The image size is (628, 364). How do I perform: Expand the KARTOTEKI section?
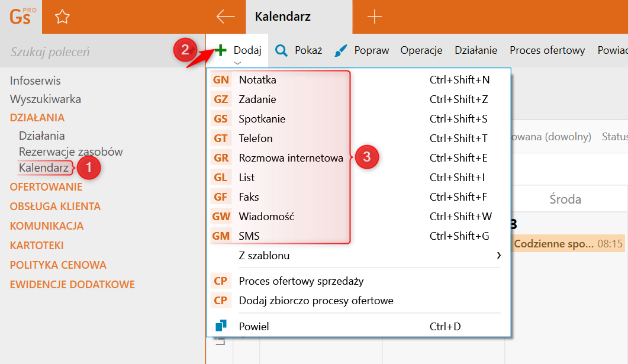[37, 246]
